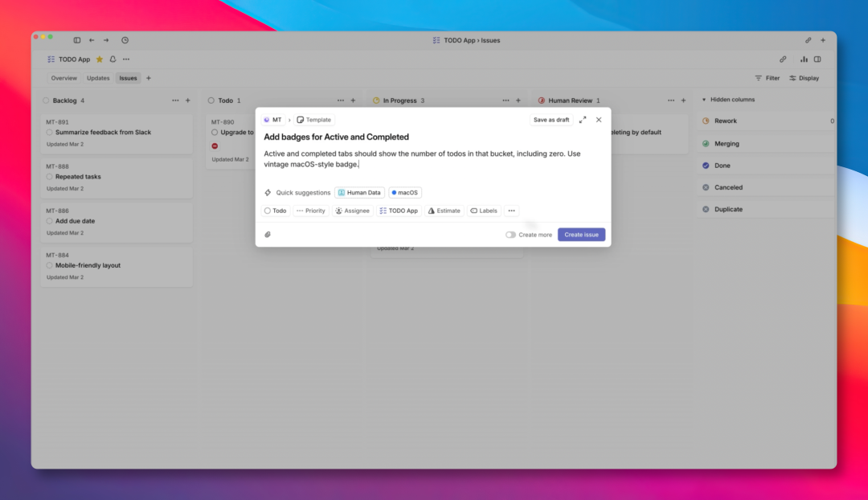The image size is (868, 500).
Task: Add issue to In Progress column
Action: tap(518, 100)
